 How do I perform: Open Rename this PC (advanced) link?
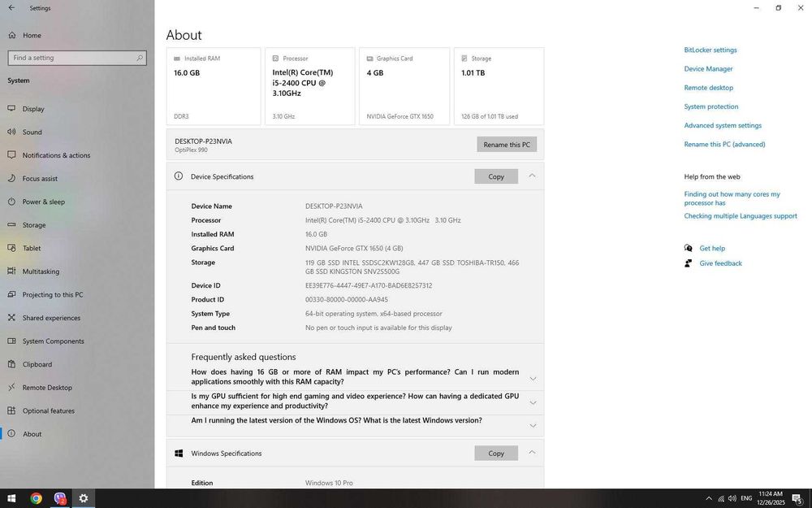click(x=724, y=145)
